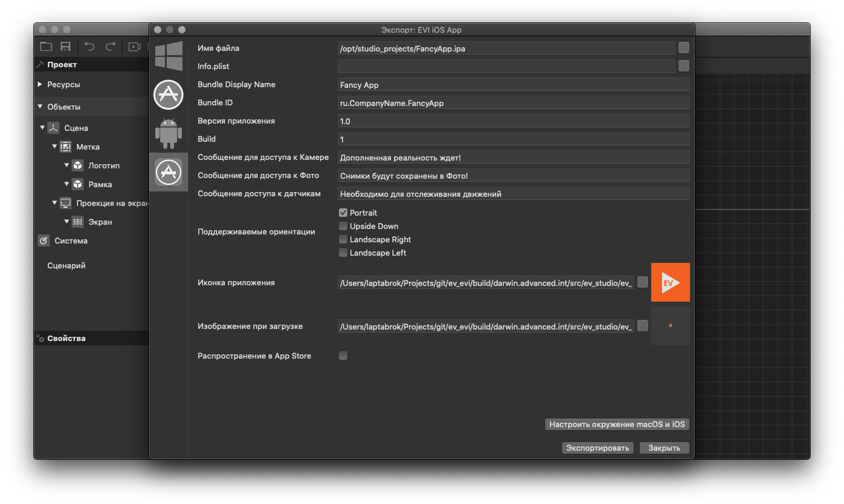Save the project with the save icon
Image resolution: width=844 pixels, height=504 pixels.
tap(65, 46)
